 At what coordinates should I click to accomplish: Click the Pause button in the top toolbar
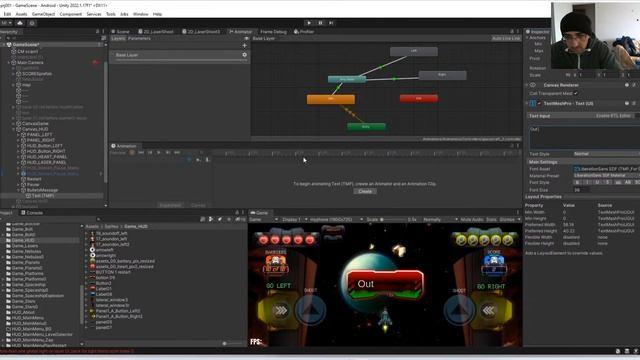320,23
